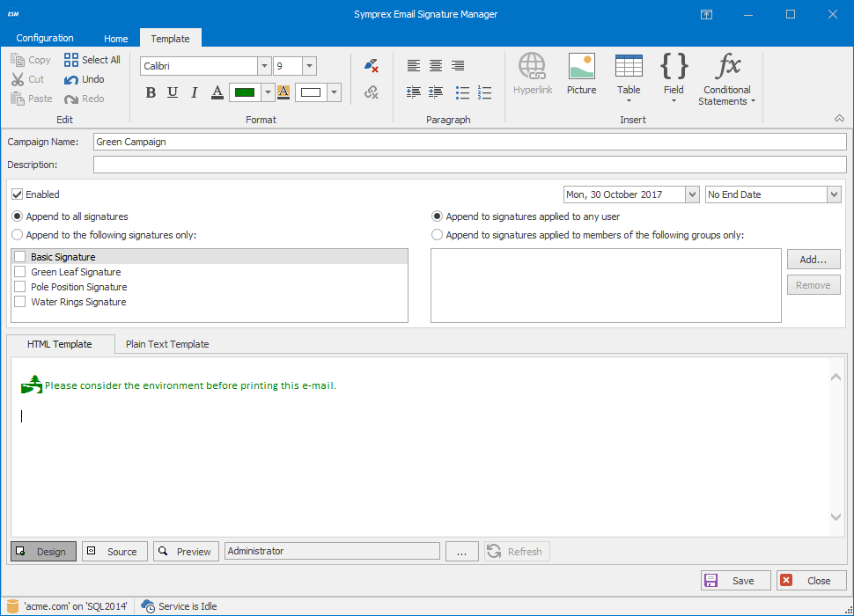Tick the Green Leaf Signature checkbox
Viewport: 854px width, 616px height.
point(20,272)
